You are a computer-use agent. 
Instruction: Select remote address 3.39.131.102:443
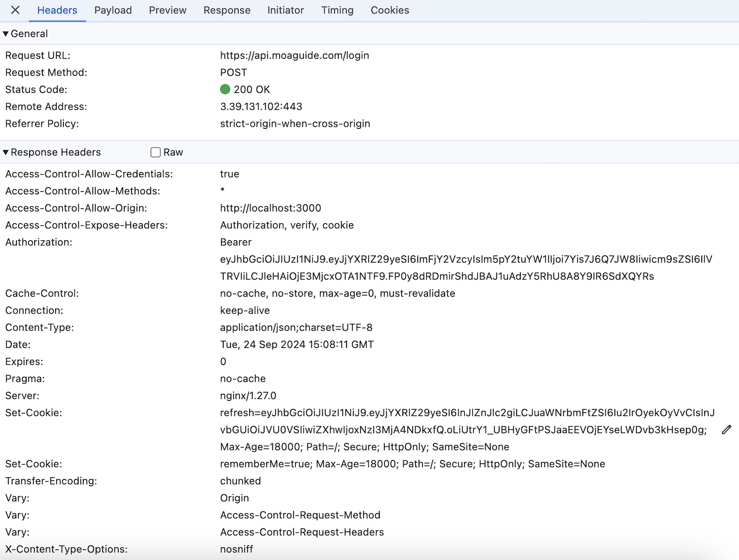tap(261, 106)
